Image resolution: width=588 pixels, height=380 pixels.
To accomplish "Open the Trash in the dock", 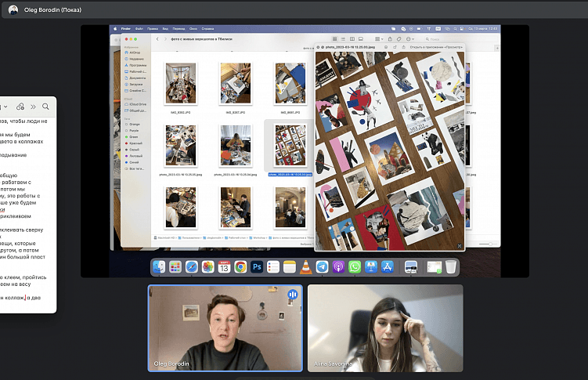I will point(451,267).
